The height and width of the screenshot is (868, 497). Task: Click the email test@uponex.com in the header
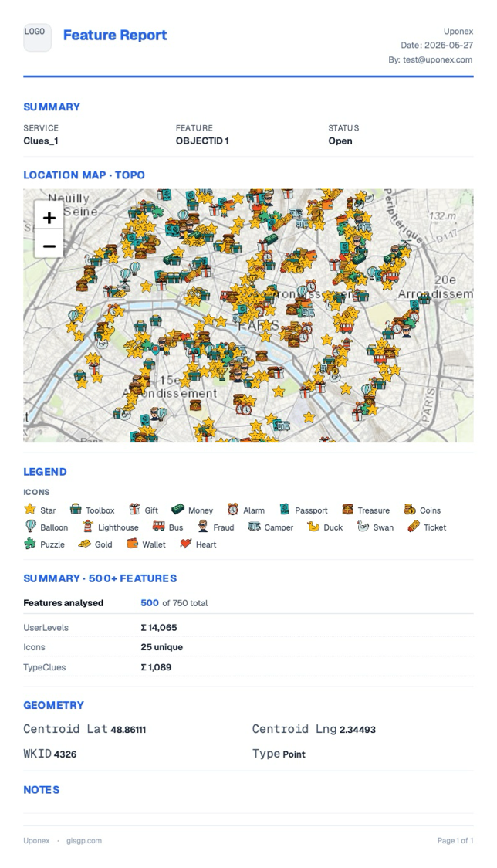pos(438,59)
